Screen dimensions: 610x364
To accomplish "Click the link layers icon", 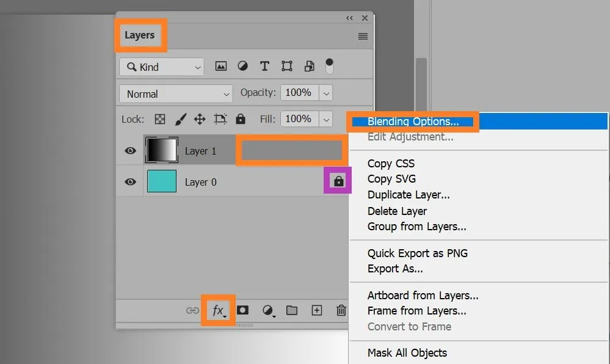I will point(192,311).
